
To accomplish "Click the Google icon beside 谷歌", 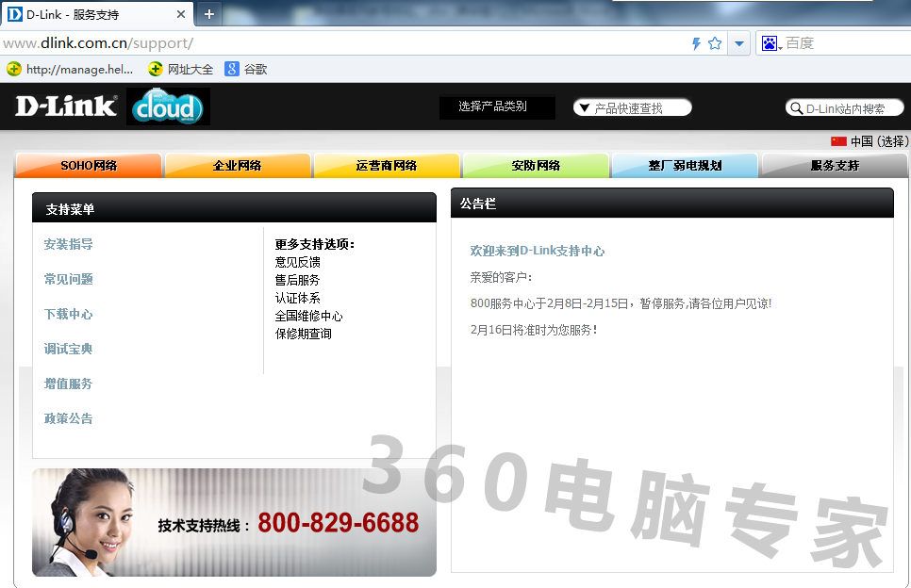I will pos(231,69).
